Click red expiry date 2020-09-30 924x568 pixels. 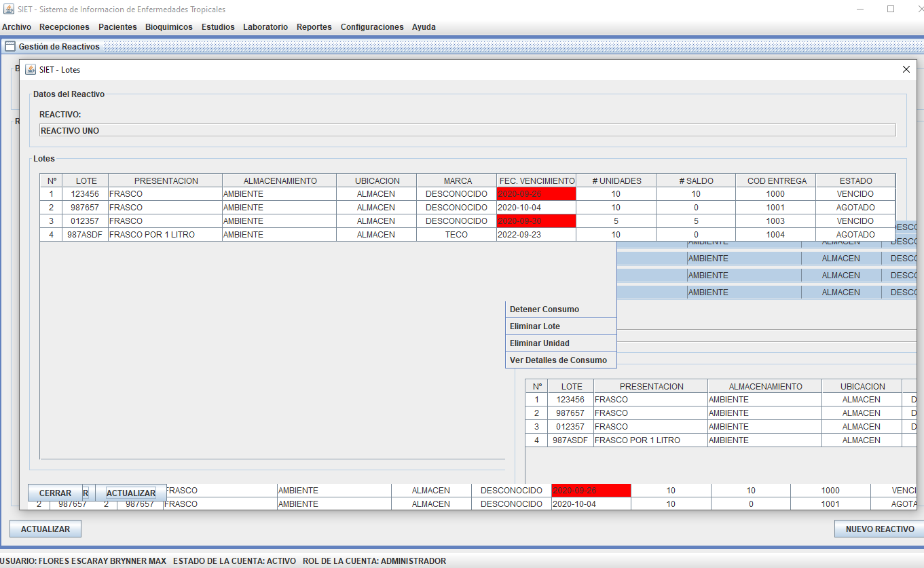coord(536,221)
